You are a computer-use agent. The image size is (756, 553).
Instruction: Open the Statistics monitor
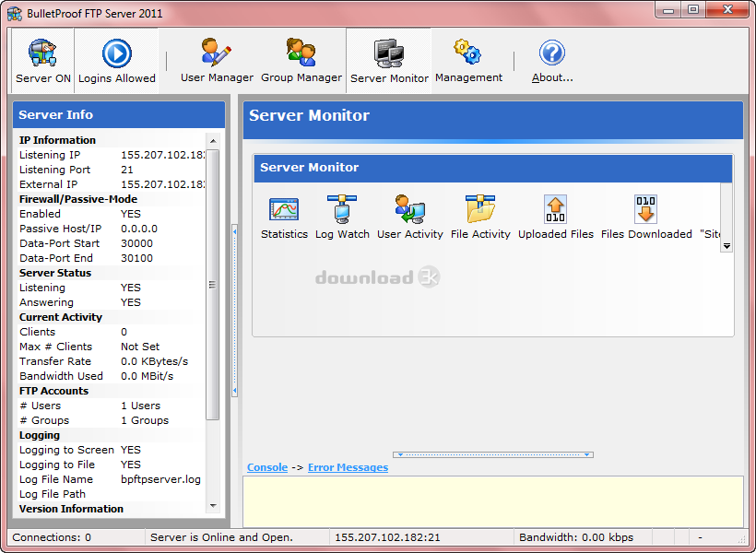pyautogui.click(x=284, y=218)
